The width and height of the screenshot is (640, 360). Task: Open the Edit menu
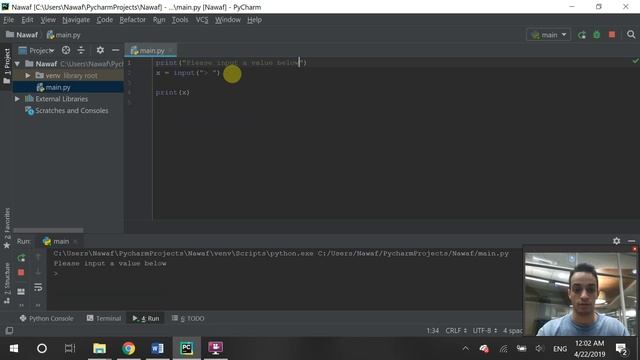click(27, 20)
